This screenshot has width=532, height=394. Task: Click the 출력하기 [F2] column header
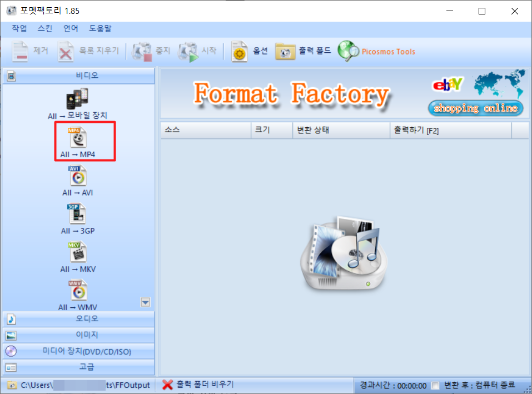click(x=451, y=130)
